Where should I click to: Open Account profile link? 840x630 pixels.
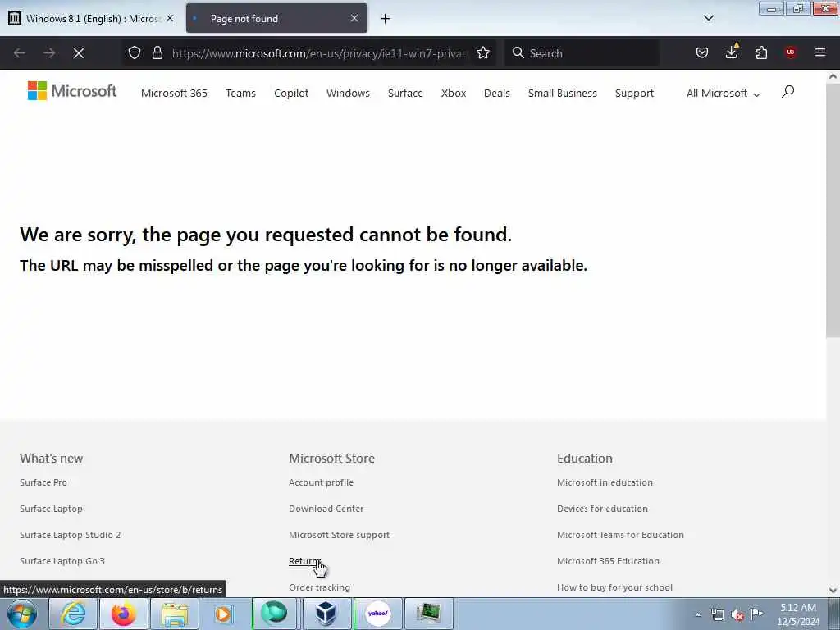(x=321, y=482)
